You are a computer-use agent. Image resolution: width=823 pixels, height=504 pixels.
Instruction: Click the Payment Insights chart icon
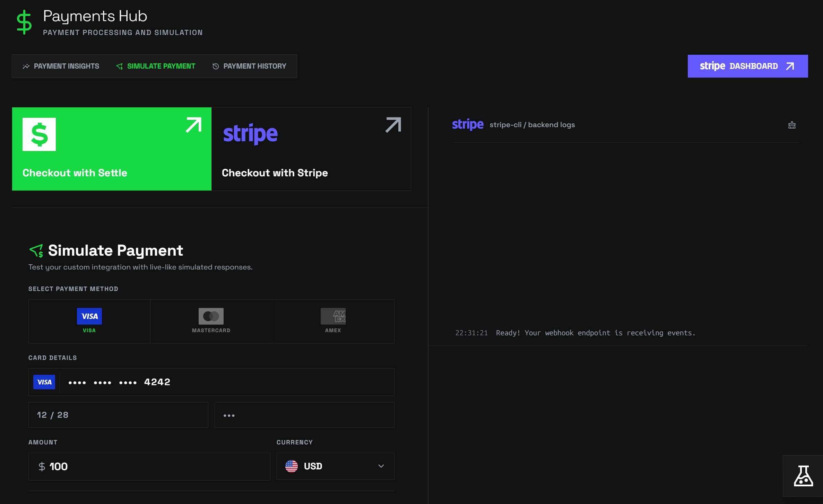point(26,66)
